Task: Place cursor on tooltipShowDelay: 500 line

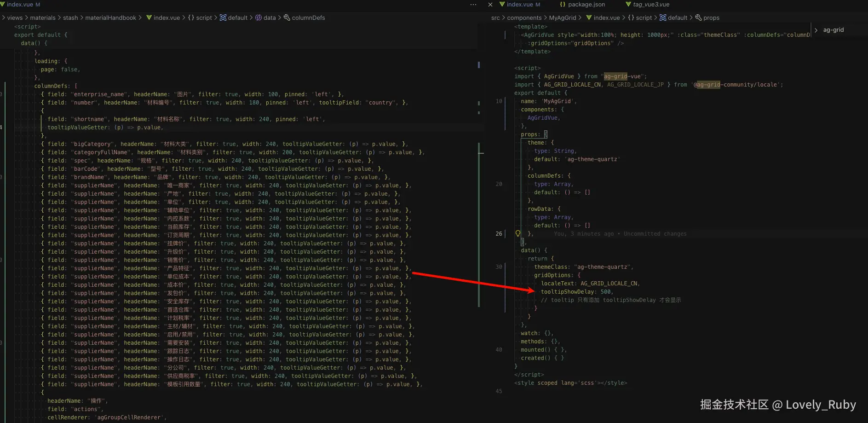Action: [x=577, y=292]
